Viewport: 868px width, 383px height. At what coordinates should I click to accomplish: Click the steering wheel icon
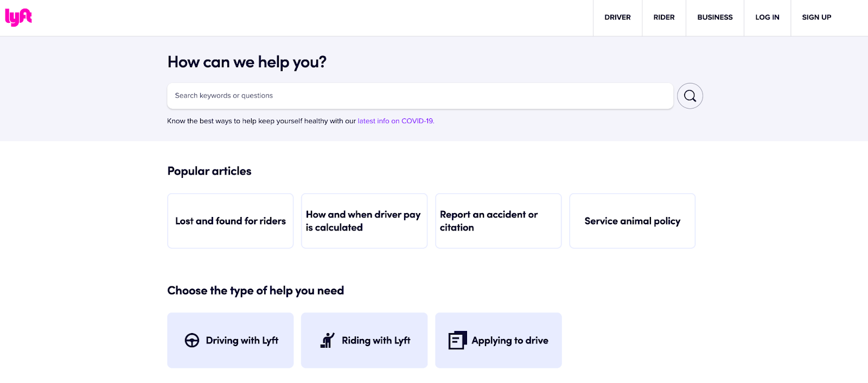click(192, 340)
